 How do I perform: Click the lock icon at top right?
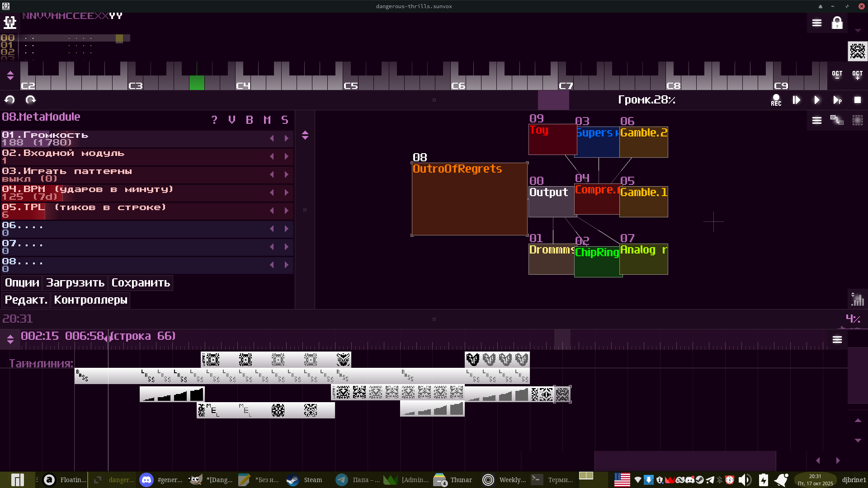point(837,23)
